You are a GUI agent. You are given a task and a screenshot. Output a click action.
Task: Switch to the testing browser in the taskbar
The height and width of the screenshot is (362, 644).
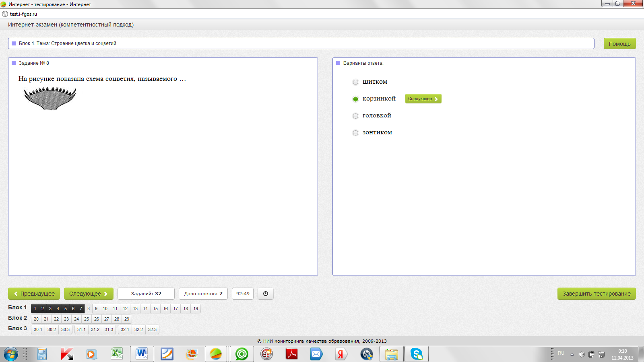pos(216,354)
